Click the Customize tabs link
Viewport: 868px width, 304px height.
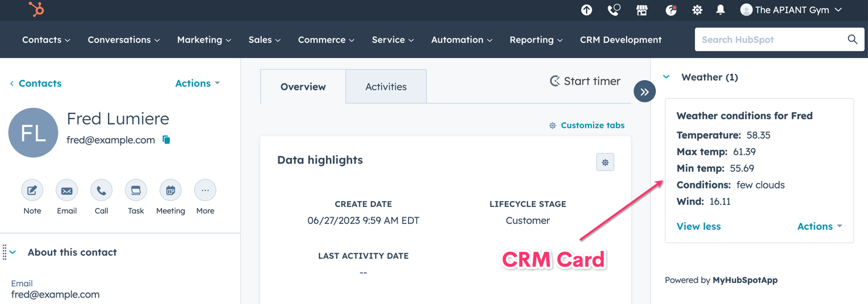(592, 125)
